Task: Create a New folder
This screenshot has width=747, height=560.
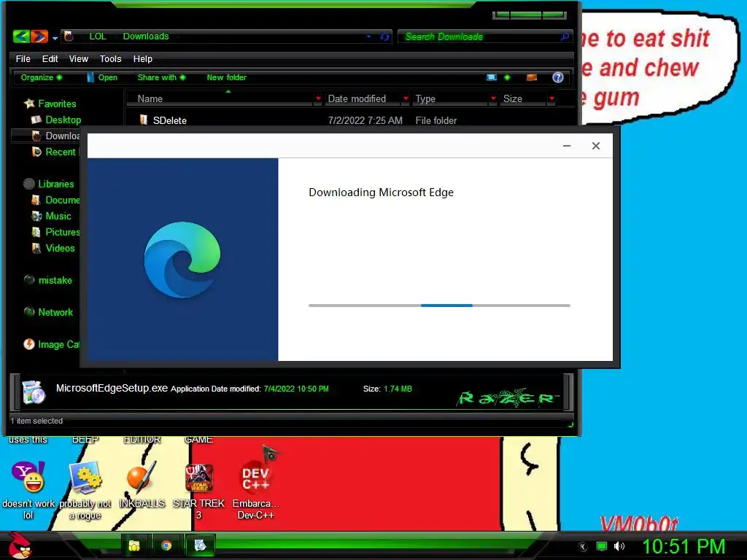Action: click(226, 77)
